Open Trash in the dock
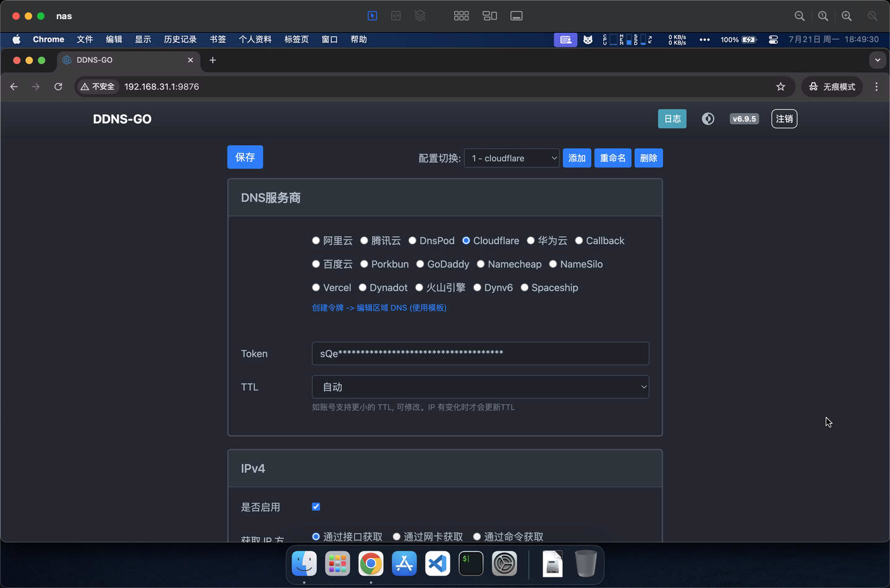Viewport: 890px width, 588px height. tap(586, 563)
